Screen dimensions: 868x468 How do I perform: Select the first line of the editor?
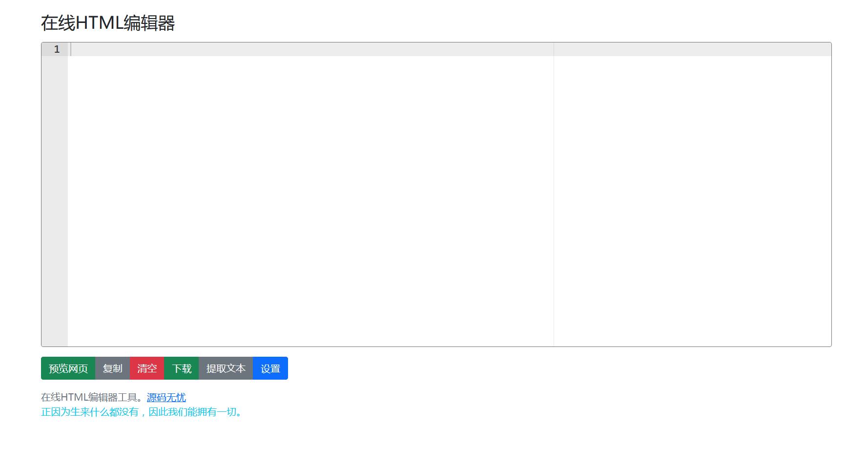tap(195, 49)
